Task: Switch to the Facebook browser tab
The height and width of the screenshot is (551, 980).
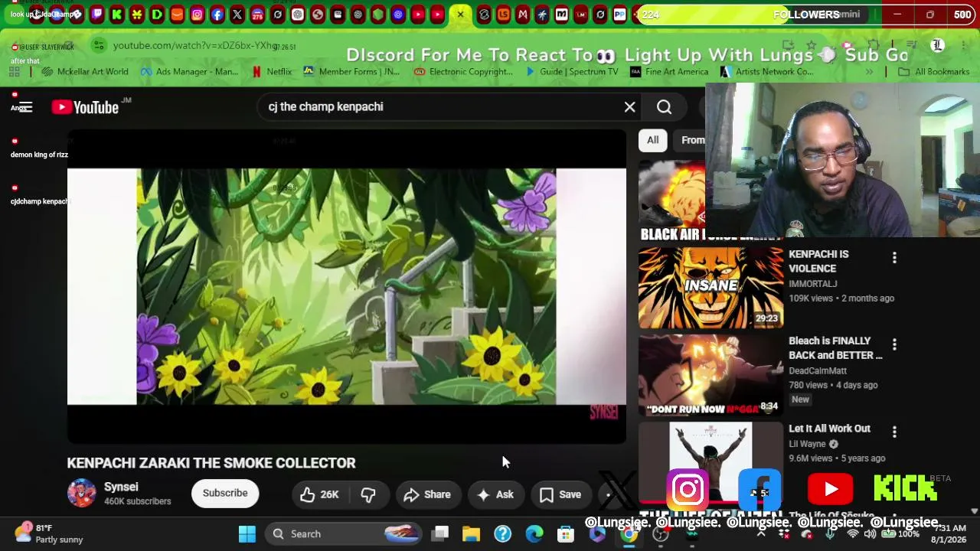Action: 217,14
